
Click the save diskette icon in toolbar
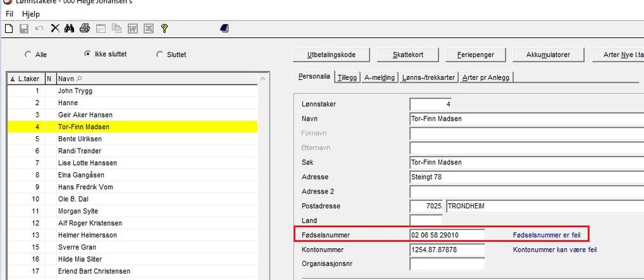click(24, 28)
